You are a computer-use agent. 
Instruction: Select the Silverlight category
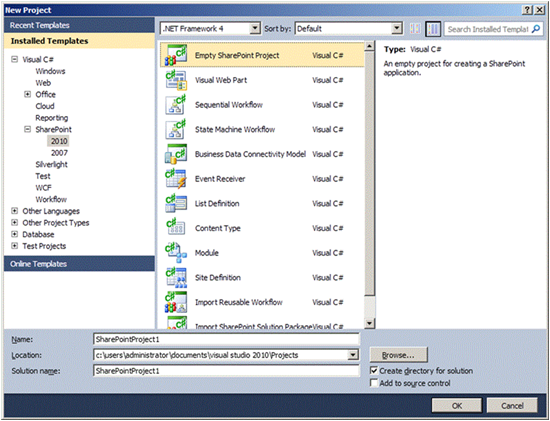pyautogui.click(x=51, y=164)
